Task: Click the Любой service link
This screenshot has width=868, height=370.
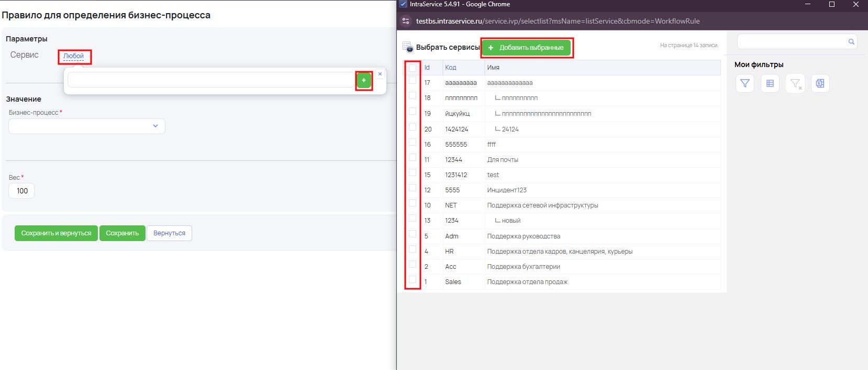Action: coord(73,56)
